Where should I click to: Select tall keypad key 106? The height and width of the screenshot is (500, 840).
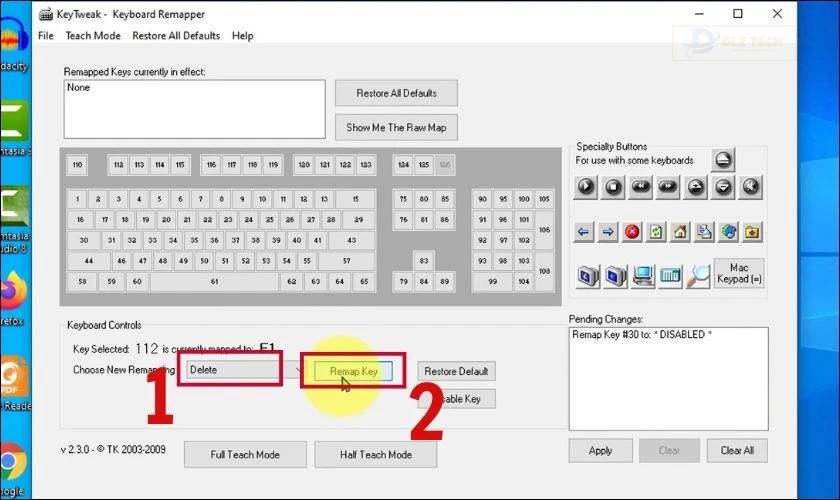click(x=544, y=230)
